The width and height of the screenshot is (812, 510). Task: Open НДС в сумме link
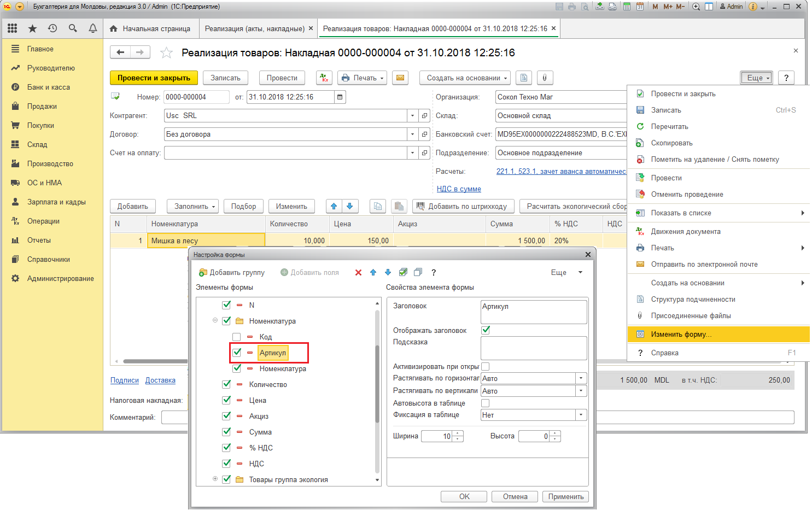(459, 189)
